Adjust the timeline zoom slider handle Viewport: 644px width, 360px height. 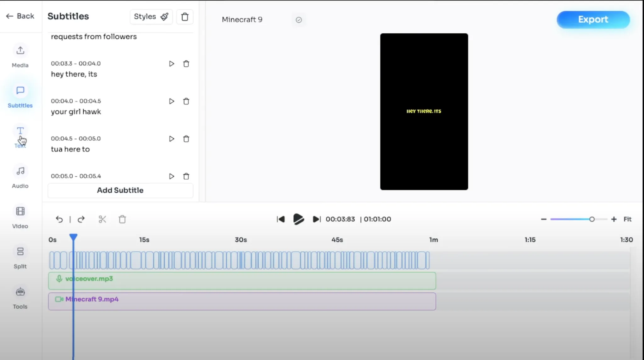click(x=592, y=219)
